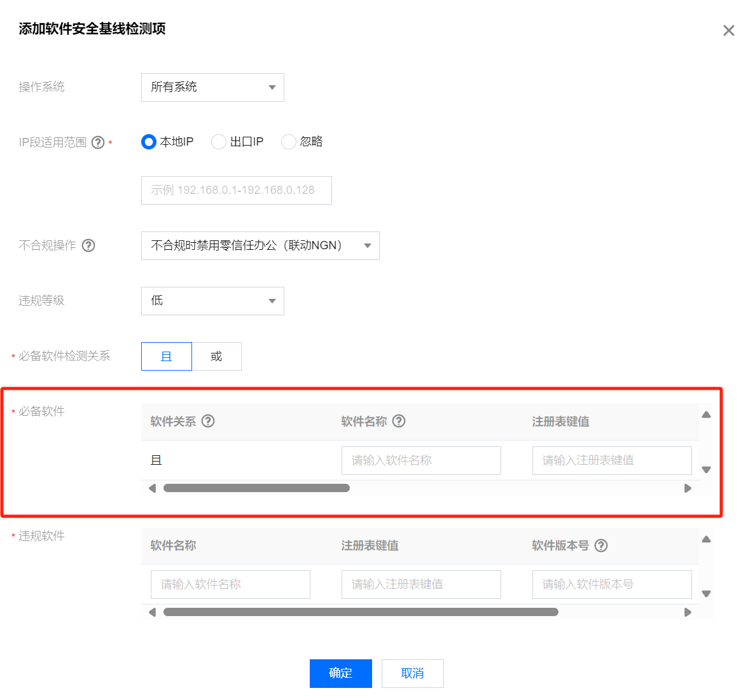Viewport: 741px width, 700px height.
Task: Click the 且 value in 软件关系 row
Action: tap(156, 460)
